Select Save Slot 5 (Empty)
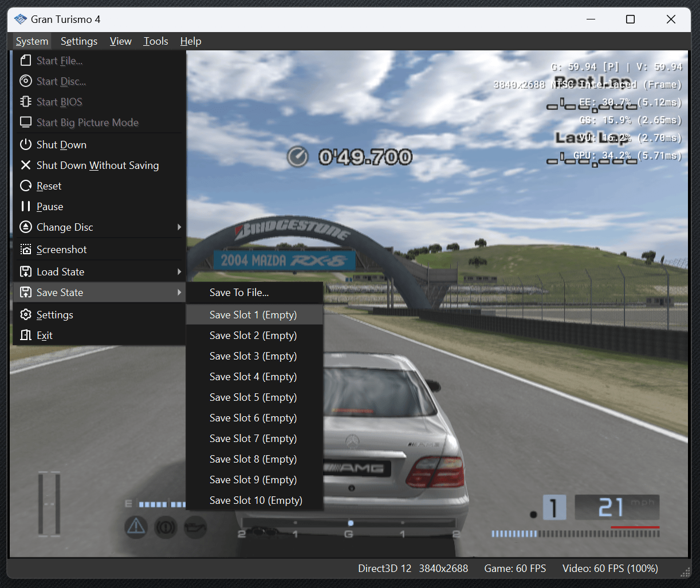The width and height of the screenshot is (700, 588). [253, 397]
